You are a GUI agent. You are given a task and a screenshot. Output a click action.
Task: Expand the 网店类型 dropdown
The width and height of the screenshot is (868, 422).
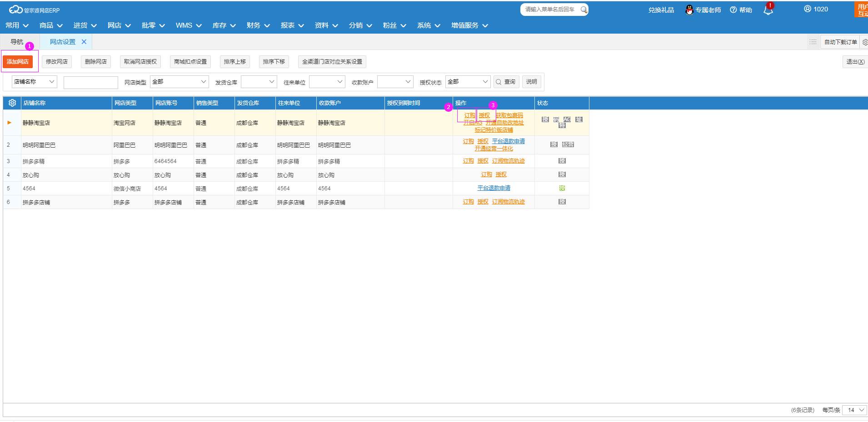[x=179, y=82]
